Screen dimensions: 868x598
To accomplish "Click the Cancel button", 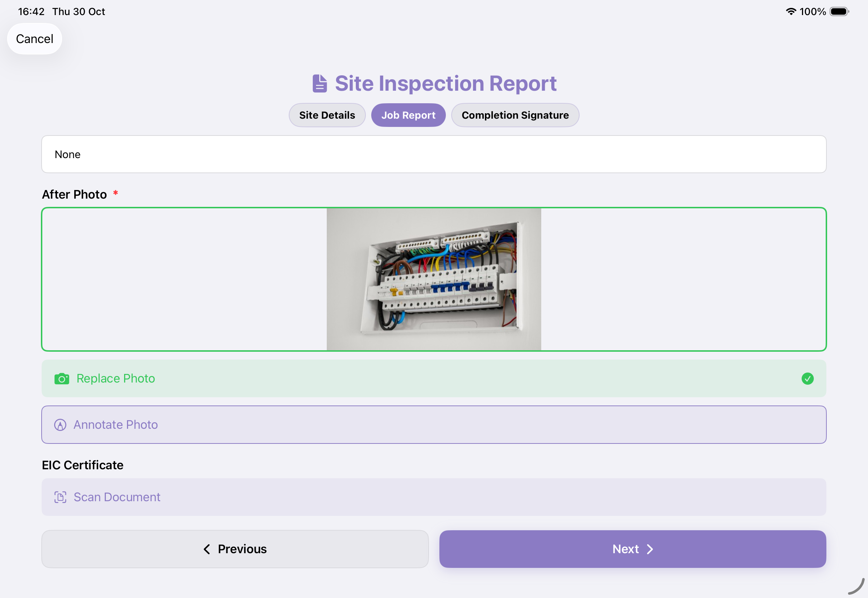I will click(34, 39).
